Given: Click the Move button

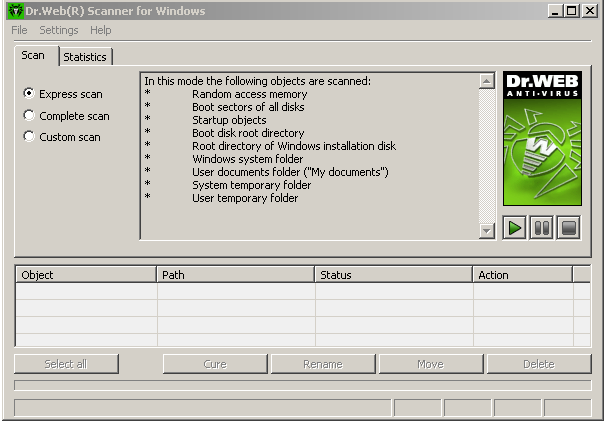Looking at the screenshot, I should (x=431, y=364).
